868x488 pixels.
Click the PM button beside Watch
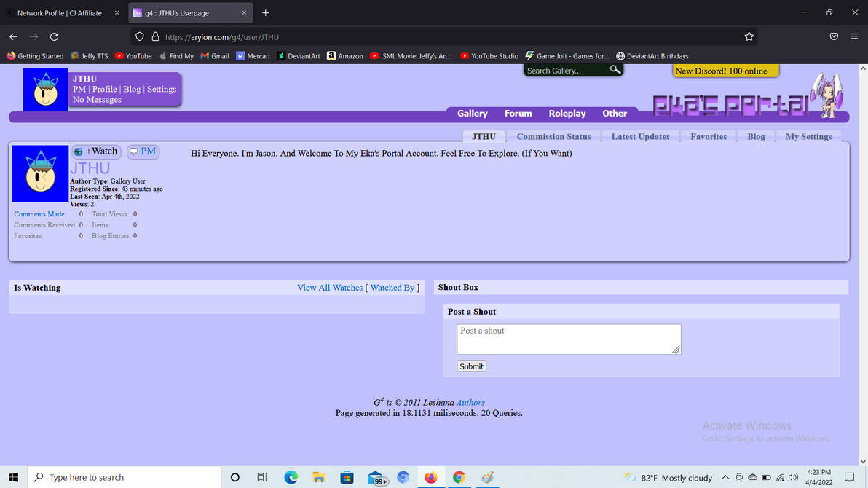point(143,151)
